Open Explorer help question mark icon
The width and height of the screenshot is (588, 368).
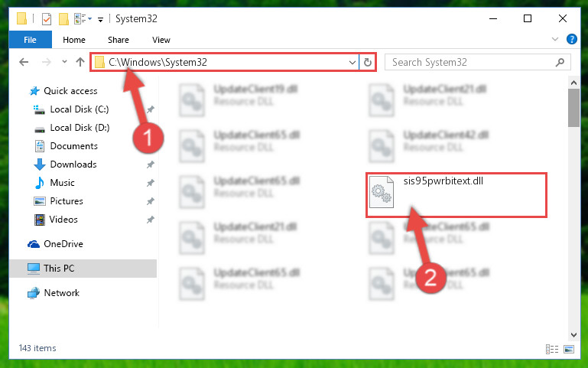point(571,39)
